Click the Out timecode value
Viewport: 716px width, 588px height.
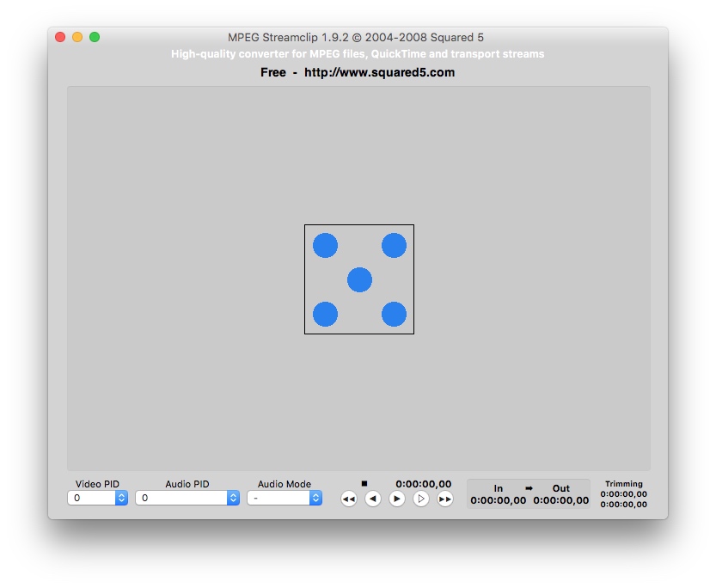[560, 500]
